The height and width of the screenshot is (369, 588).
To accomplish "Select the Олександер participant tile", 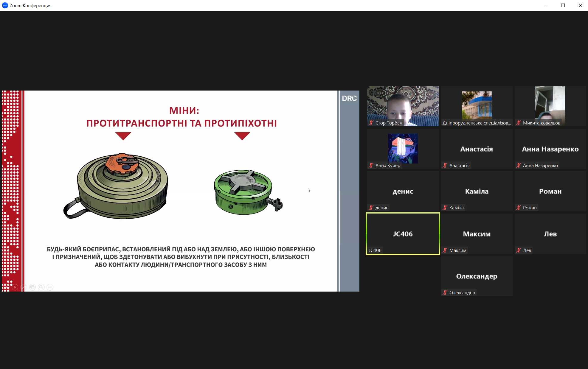I will [477, 276].
